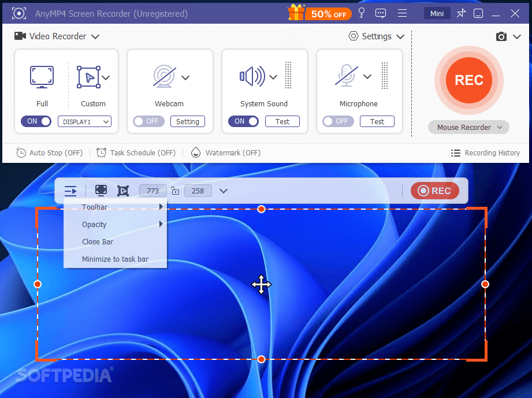This screenshot has width=532, height=398.
Task: Select the Full screen recording icon
Action: [42, 77]
